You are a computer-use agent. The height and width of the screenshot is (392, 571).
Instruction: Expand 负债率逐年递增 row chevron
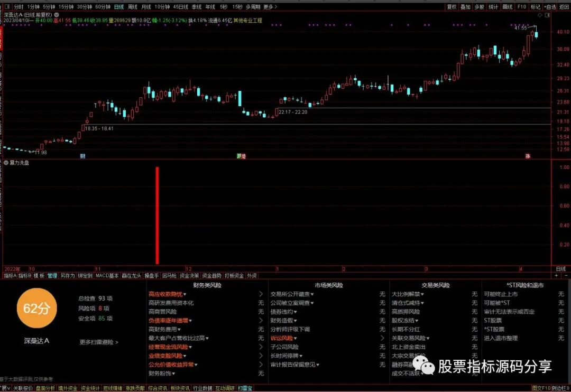tap(261, 321)
